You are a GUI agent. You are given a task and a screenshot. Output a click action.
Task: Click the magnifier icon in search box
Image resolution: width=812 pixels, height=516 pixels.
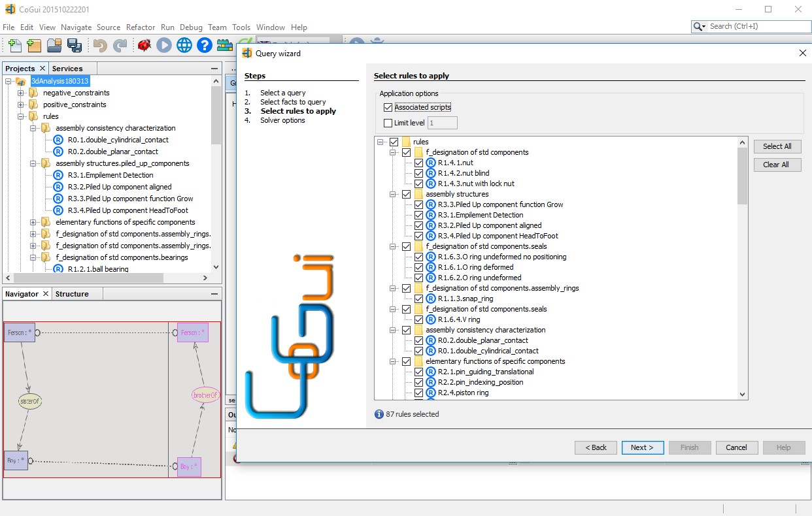[x=699, y=26]
